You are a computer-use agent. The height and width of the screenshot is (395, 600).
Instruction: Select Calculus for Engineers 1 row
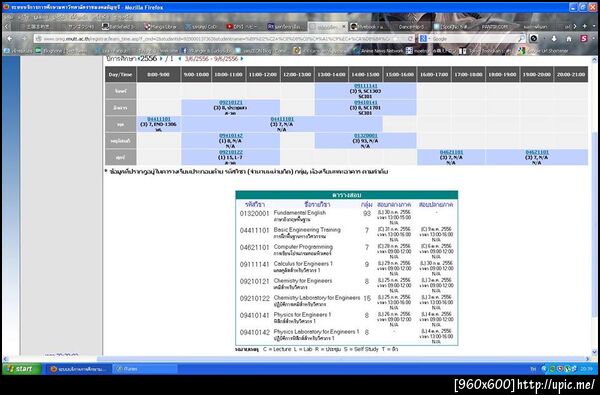(346, 267)
